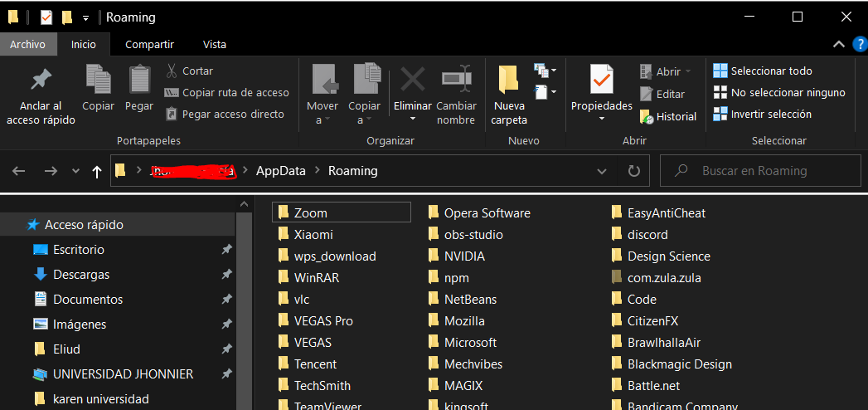Open karen universidad in sidebar
The width and height of the screenshot is (868, 410).
(x=101, y=399)
